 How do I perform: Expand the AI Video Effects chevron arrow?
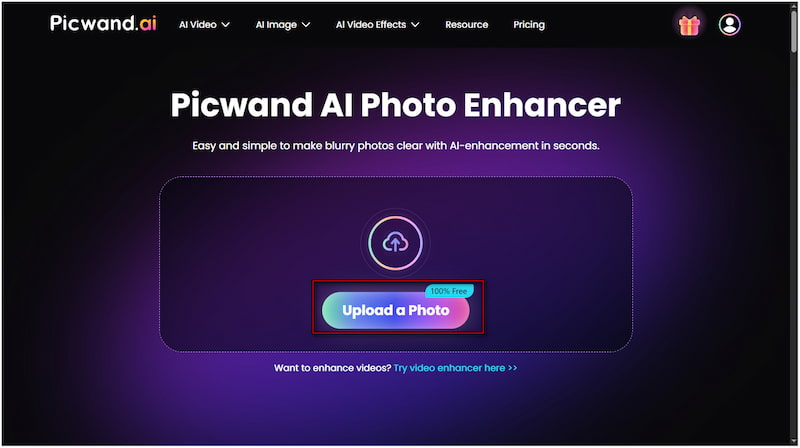[x=415, y=24]
